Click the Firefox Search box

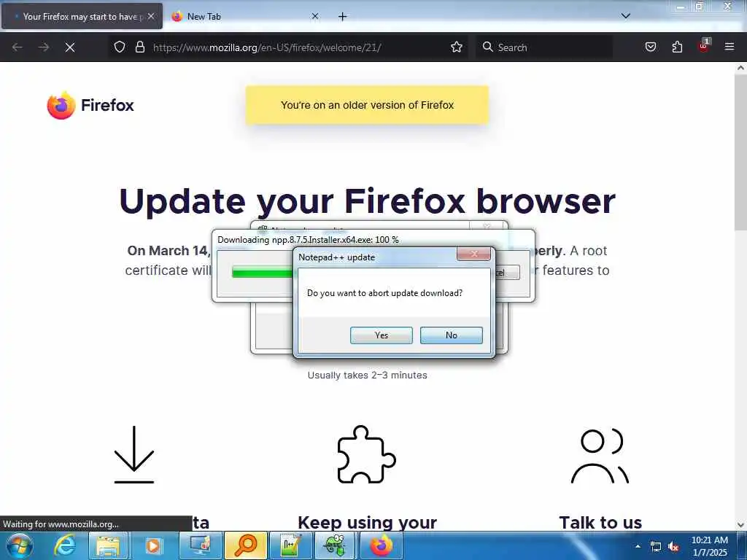pos(544,47)
